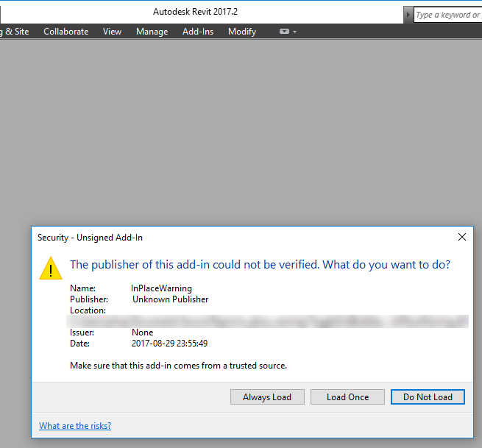Click the yellow warning triangle icon
This screenshot has width=482, height=448.
point(51,269)
